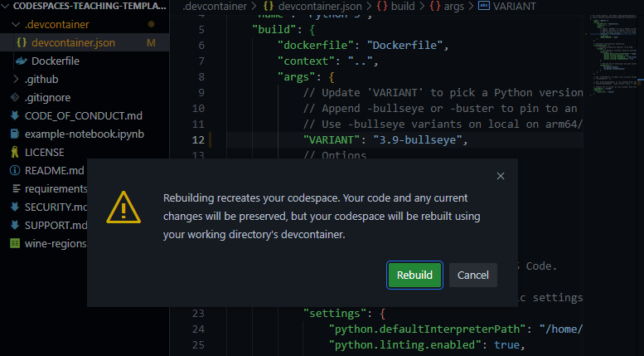The image size is (644, 356).
Task: Open README.md file
Action: [x=54, y=171]
